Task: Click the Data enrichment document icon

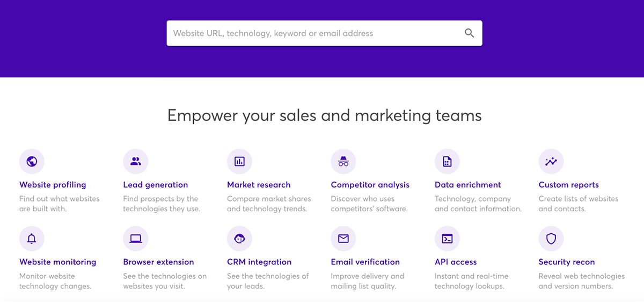Action: [447, 162]
